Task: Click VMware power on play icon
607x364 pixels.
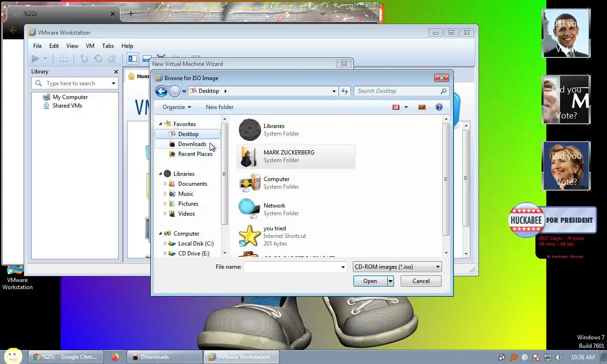Action: (x=36, y=58)
